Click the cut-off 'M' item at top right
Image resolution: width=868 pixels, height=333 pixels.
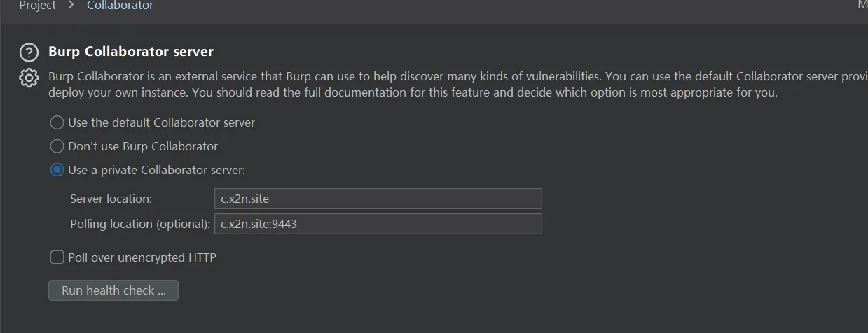click(x=862, y=5)
